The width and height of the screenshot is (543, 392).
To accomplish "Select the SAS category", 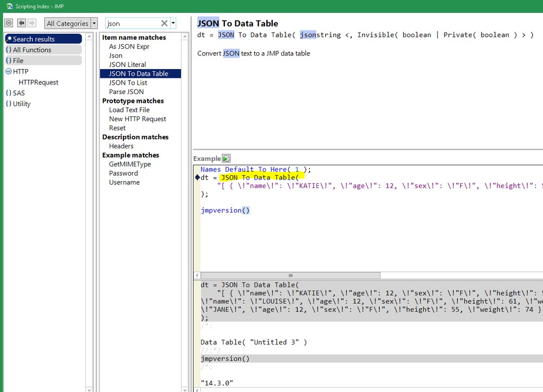I will pyautogui.click(x=18, y=93).
